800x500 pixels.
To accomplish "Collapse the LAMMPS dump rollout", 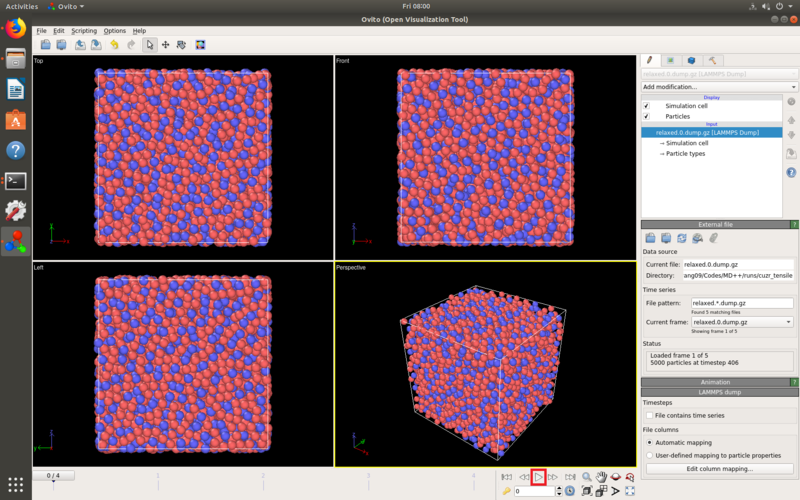I will [719, 392].
